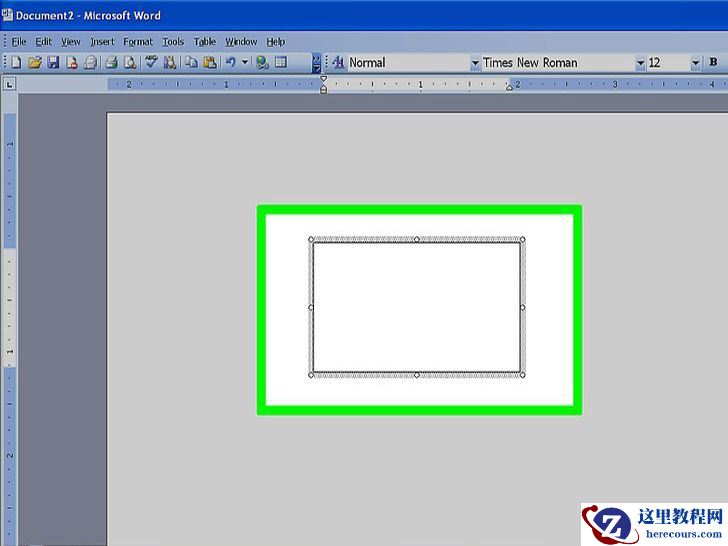Screen dimensions: 728x546
Task: Click the Normal style box
Action: (x=409, y=63)
